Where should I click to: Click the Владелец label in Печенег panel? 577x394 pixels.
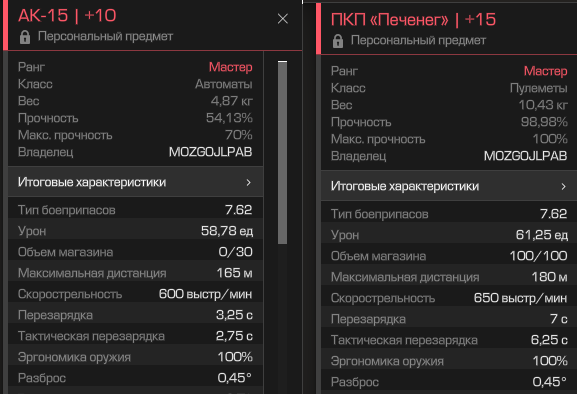coord(358,156)
